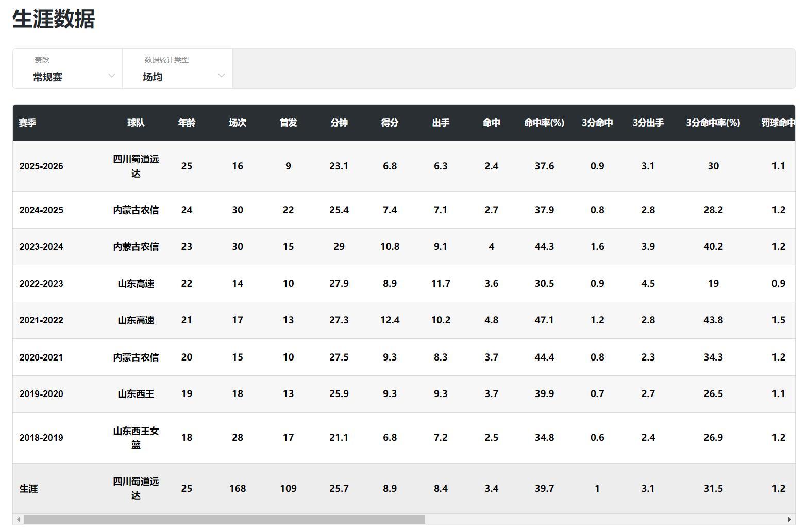Sort by the 得分 column header

point(390,123)
